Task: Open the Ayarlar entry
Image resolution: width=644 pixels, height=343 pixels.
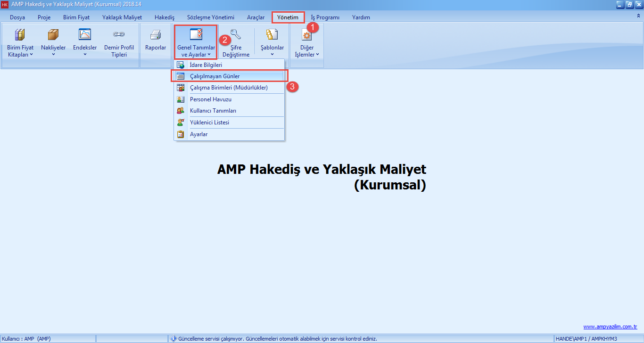Action: click(x=198, y=134)
